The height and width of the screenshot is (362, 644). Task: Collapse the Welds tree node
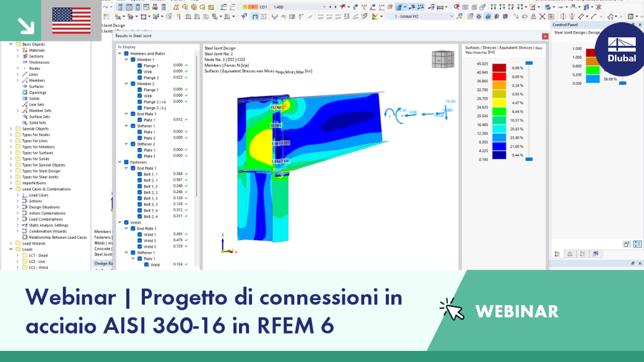120,222
